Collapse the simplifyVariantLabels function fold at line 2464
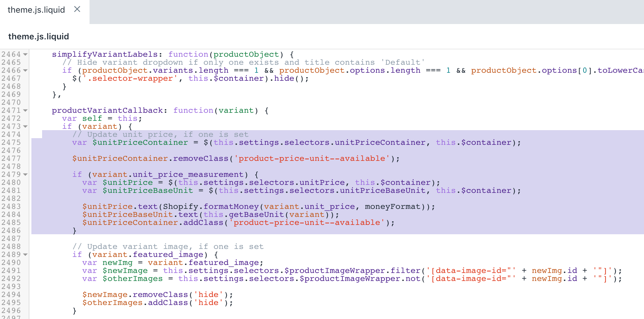Viewport: 644px width, 319px height. pyautogui.click(x=25, y=54)
